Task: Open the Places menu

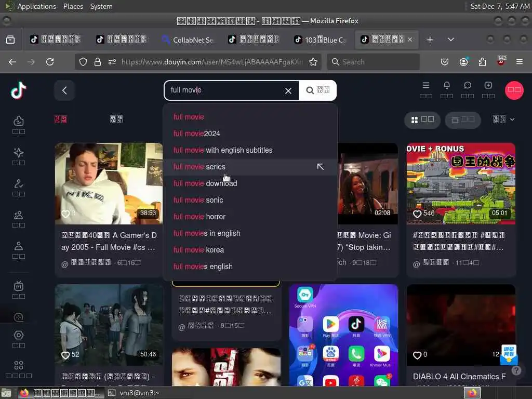Action: click(x=73, y=6)
